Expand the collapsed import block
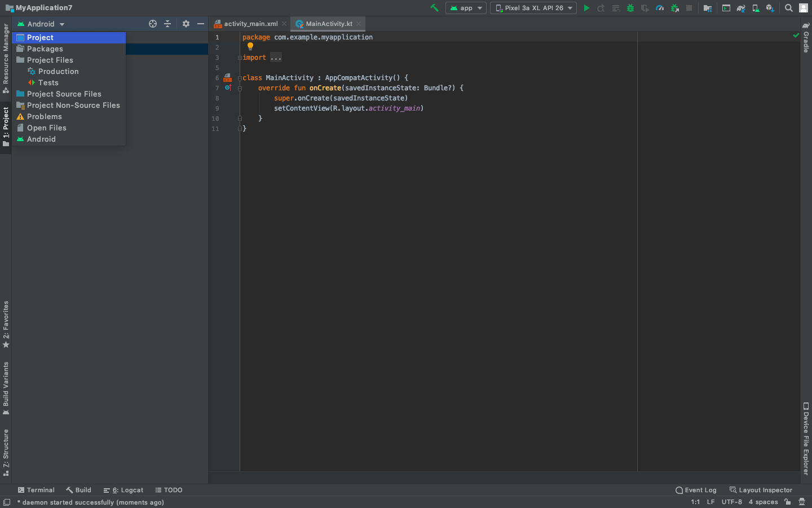 click(276, 58)
